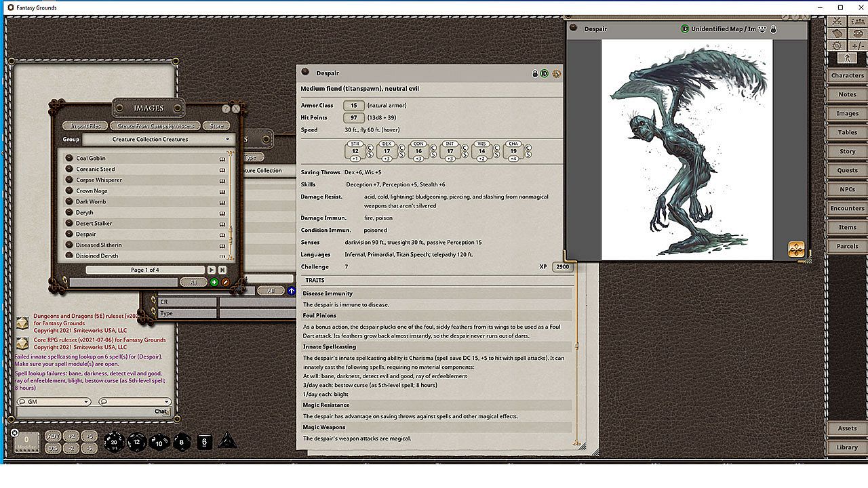Click the image toolbar button on Despair picture
868x488 pixels.
[796, 249]
